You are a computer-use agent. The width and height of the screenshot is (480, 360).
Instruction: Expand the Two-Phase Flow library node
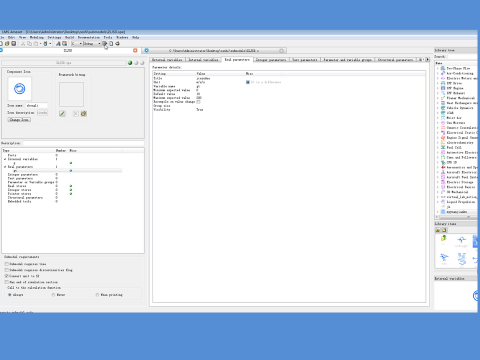click(x=438, y=68)
